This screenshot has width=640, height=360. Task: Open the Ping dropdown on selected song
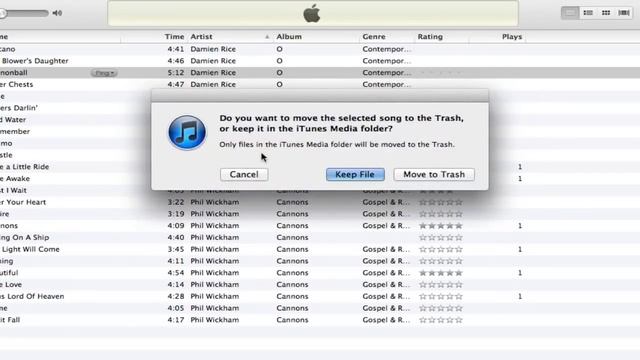click(x=104, y=73)
